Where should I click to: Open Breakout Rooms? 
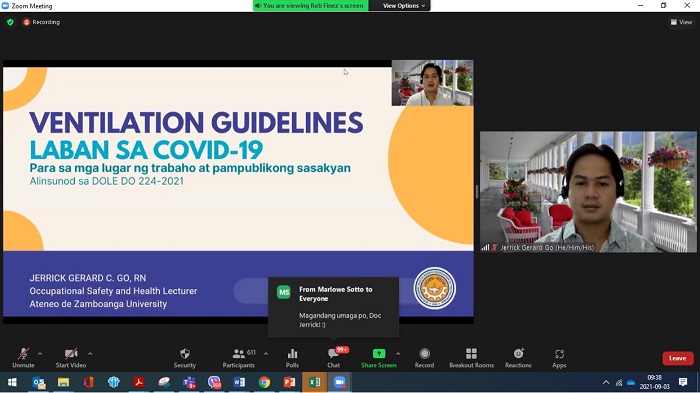(x=471, y=358)
